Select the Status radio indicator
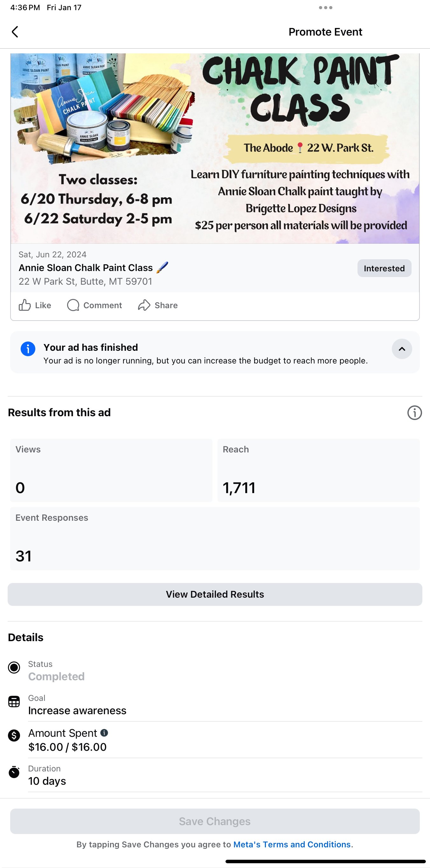Image resolution: width=430 pixels, height=868 pixels. click(x=14, y=667)
